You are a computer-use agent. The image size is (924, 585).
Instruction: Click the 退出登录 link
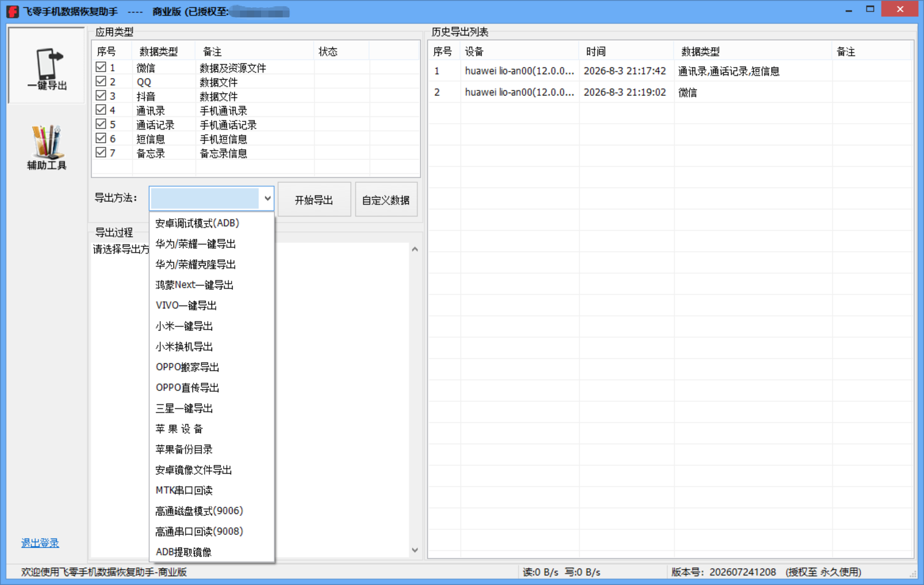coord(40,543)
